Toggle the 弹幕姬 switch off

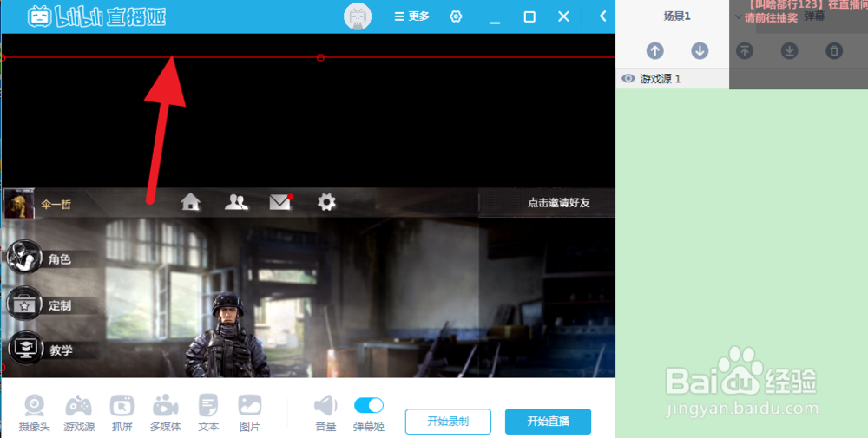369,405
